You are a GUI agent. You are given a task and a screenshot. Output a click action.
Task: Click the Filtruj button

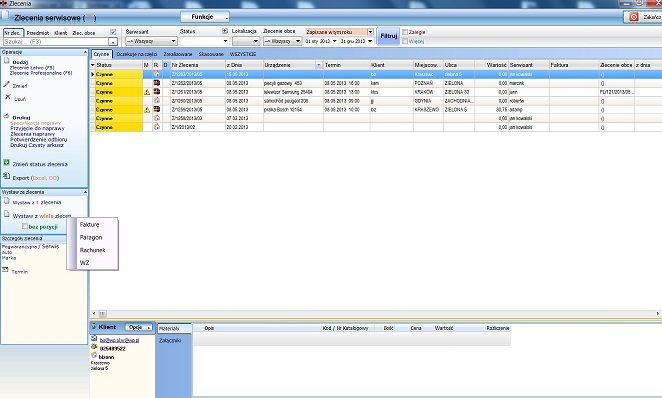tap(388, 36)
